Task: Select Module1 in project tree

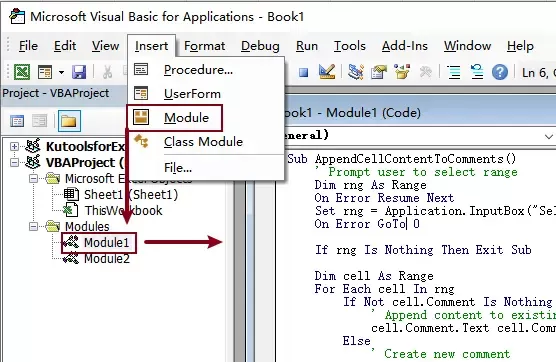Action: click(106, 243)
